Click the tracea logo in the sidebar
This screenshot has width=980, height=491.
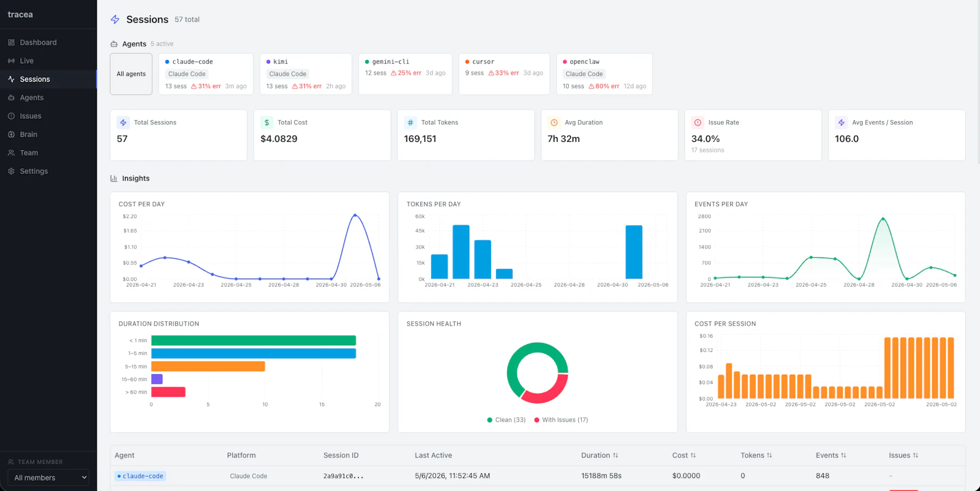[x=20, y=15]
